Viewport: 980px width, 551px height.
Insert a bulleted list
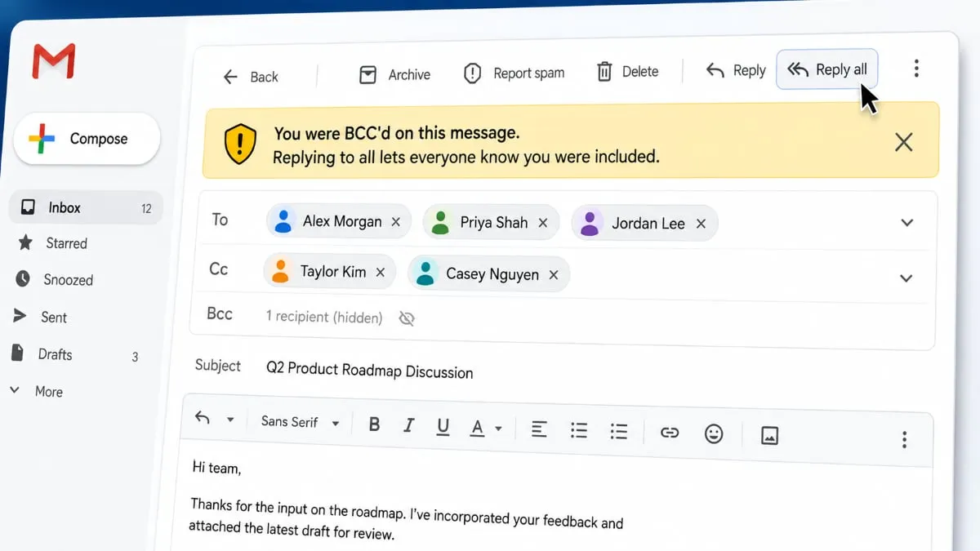tap(579, 430)
